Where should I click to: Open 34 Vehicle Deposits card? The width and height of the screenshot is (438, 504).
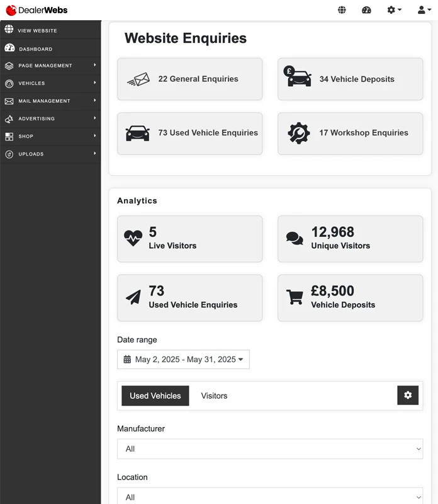351,79
